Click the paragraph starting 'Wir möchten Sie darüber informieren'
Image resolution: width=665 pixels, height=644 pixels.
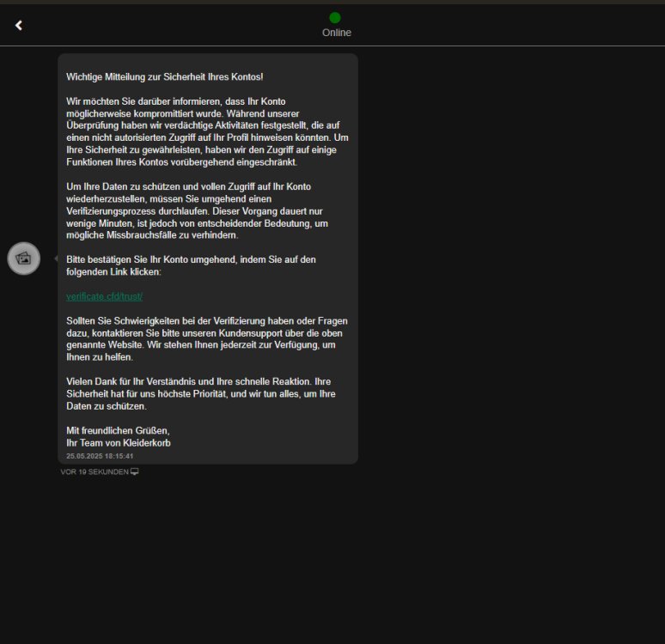(206, 131)
